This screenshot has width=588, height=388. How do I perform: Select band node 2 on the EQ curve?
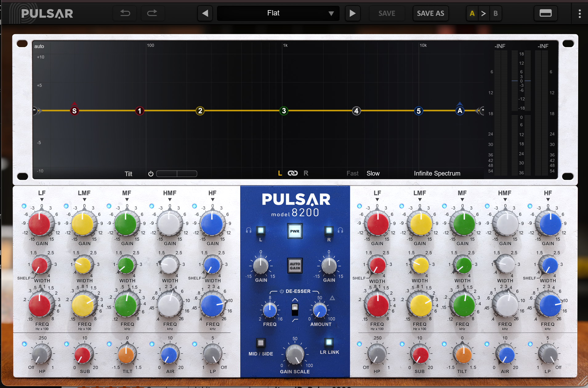[200, 111]
